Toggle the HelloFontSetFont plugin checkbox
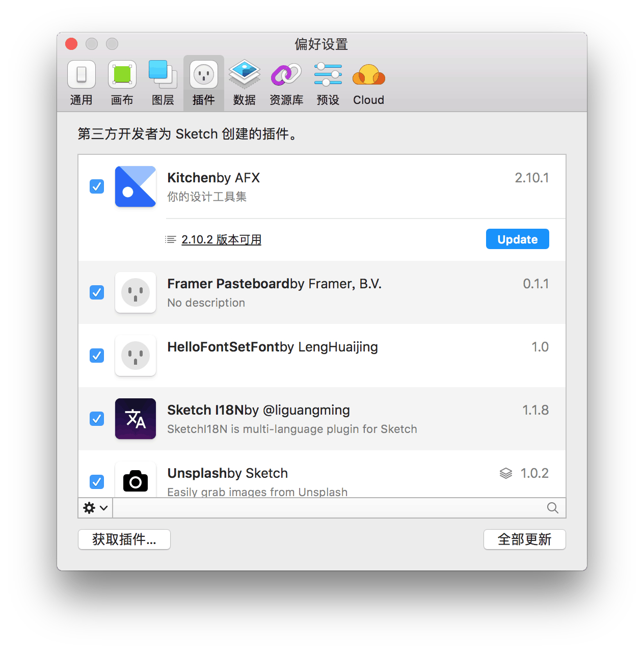This screenshot has width=644, height=652. 97,356
